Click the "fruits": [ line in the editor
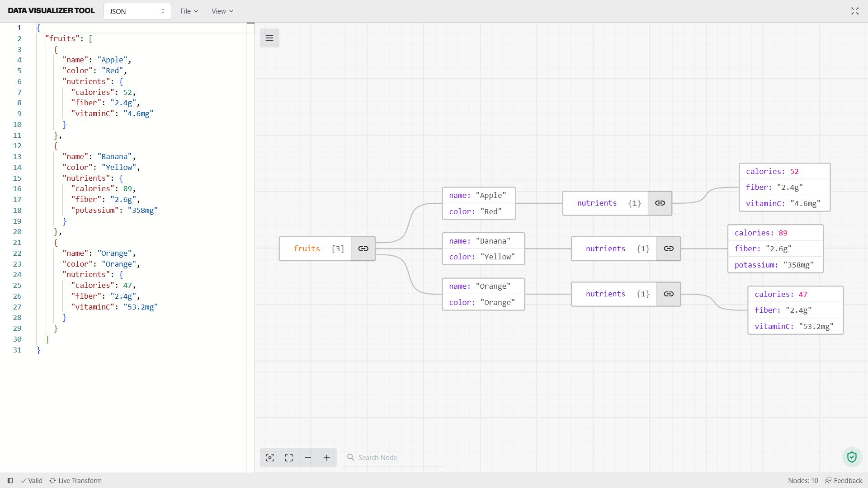 (x=69, y=38)
